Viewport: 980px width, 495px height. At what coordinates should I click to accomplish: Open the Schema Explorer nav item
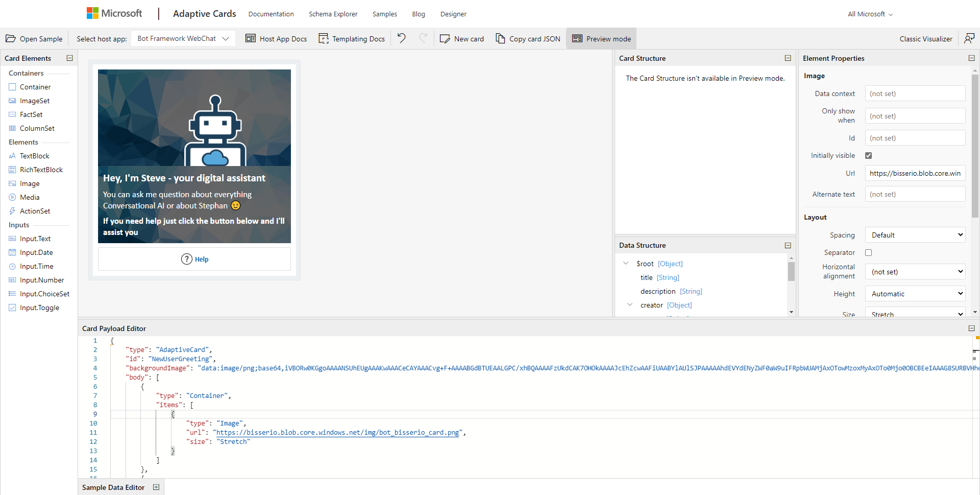(x=333, y=14)
